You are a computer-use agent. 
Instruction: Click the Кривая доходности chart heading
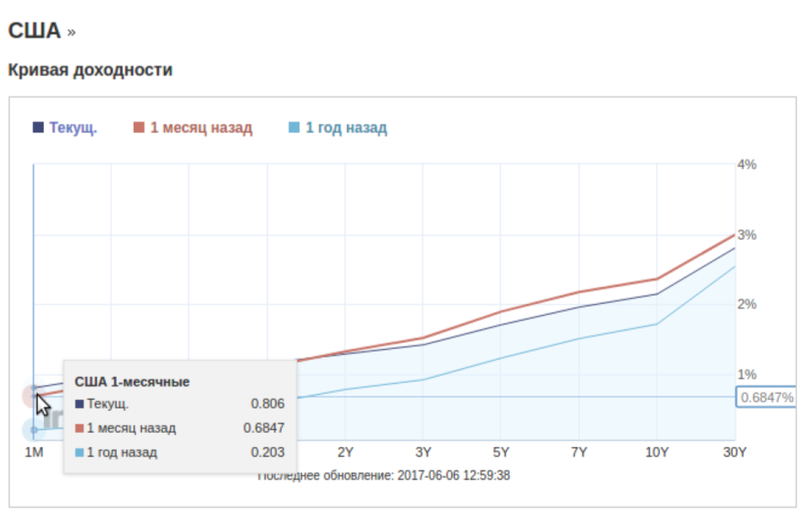click(91, 70)
